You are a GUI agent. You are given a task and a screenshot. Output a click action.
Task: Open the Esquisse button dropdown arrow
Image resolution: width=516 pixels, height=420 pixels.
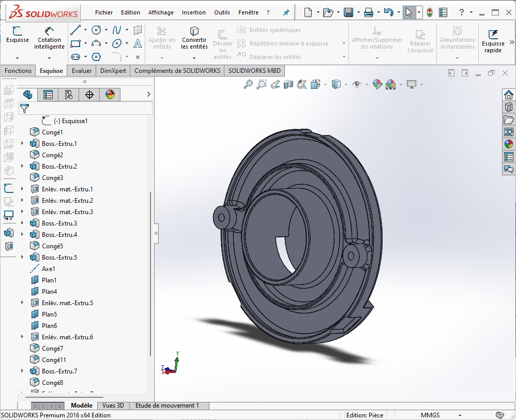pos(17,58)
